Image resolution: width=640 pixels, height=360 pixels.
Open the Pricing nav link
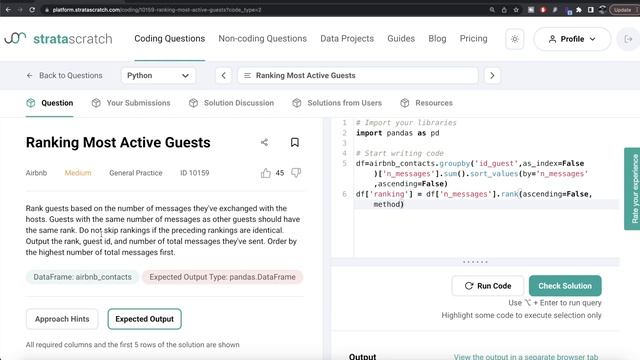[x=473, y=38]
